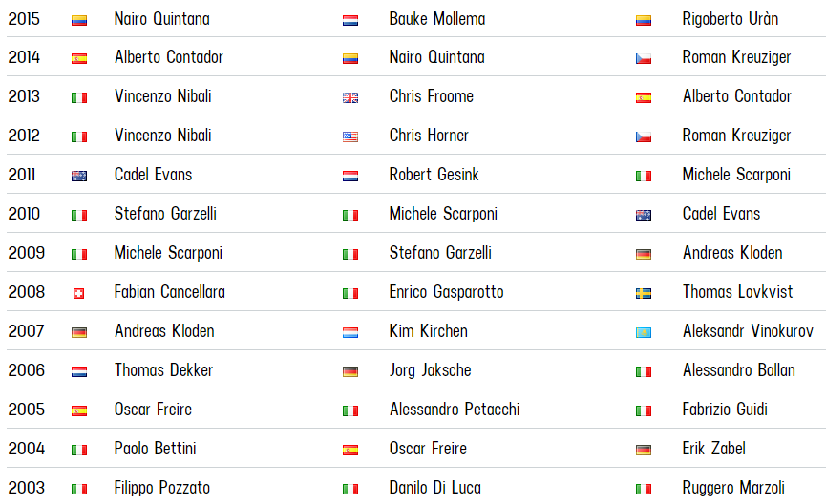
Task: Click the US flag next to Chris Horner
Action: click(350, 136)
